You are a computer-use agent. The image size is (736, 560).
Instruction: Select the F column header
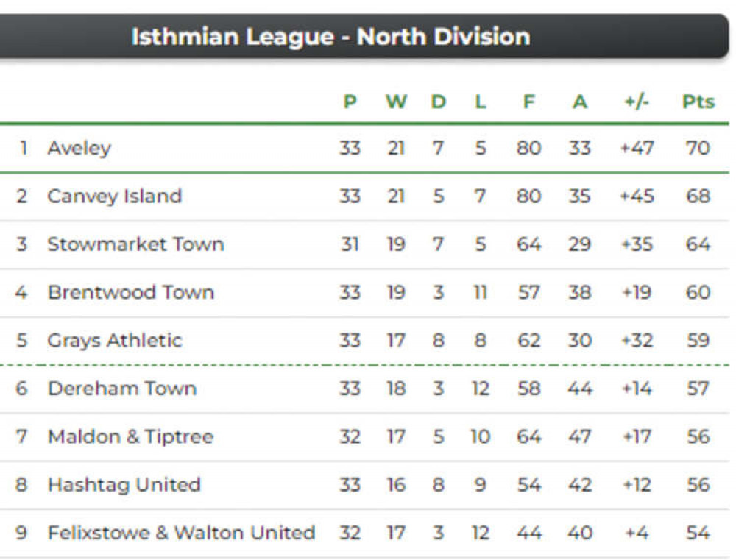click(x=529, y=102)
